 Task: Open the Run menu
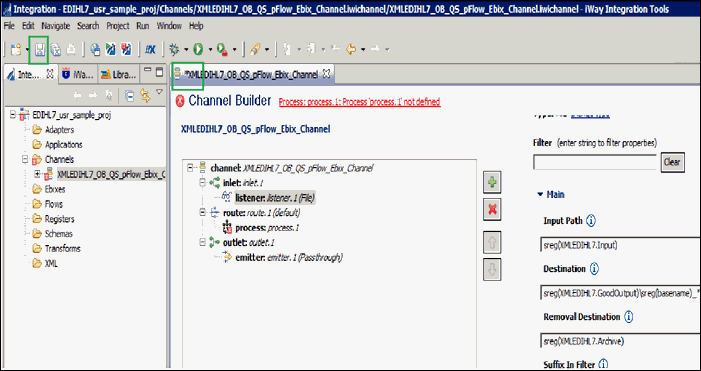point(143,26)
